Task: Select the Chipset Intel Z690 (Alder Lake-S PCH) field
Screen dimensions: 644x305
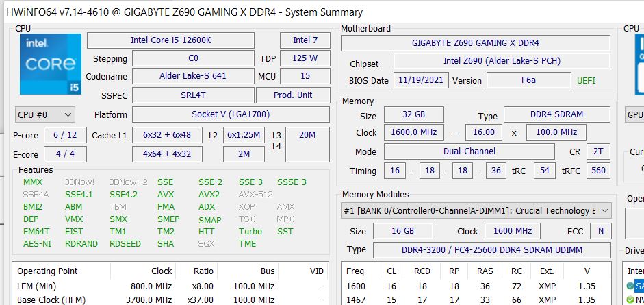Action: [x=502, y=61]
